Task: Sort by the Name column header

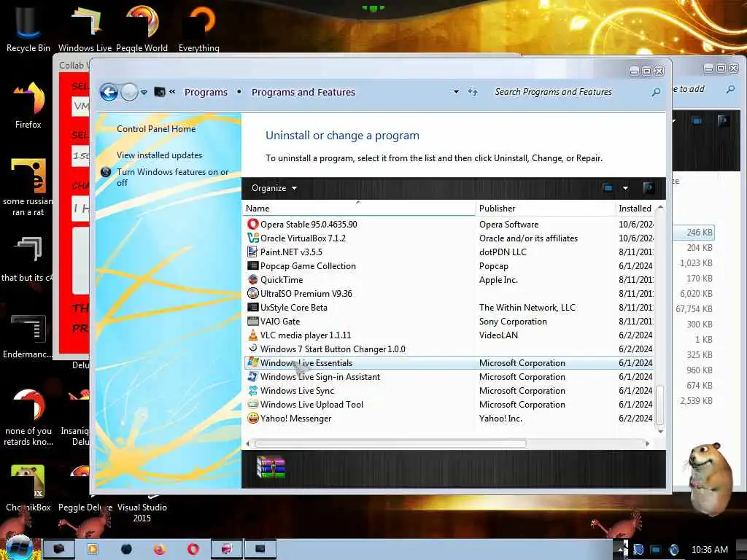Action: tap(359, 208)
